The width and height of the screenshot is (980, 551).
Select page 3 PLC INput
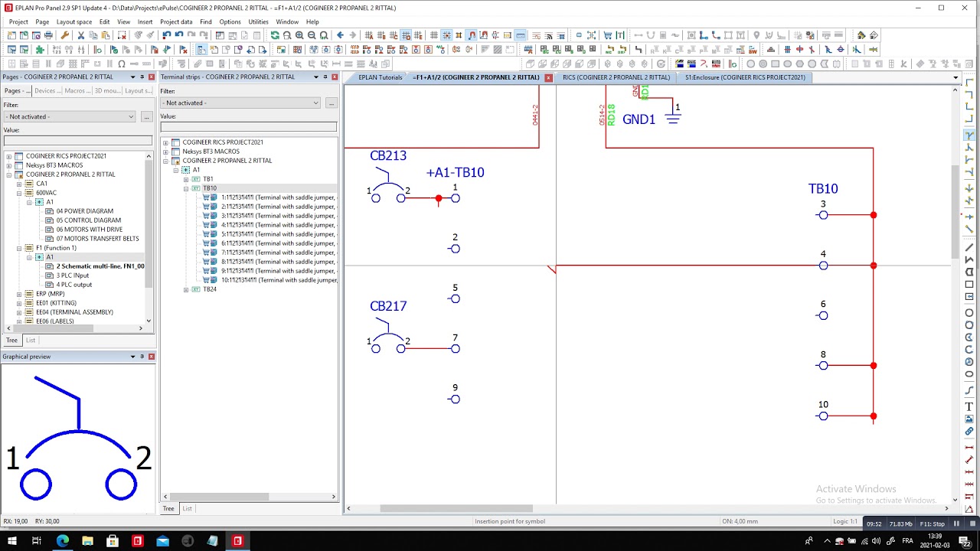72,275
